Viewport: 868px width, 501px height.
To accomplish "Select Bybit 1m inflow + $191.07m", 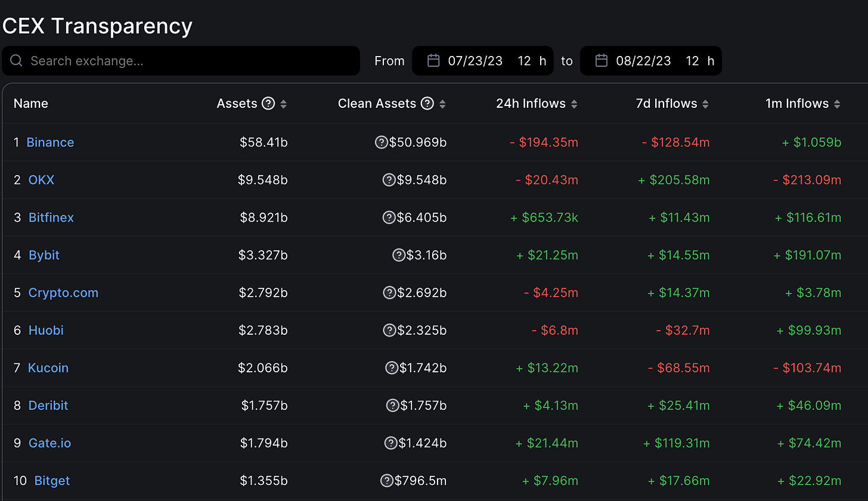I will pos(807,255).
